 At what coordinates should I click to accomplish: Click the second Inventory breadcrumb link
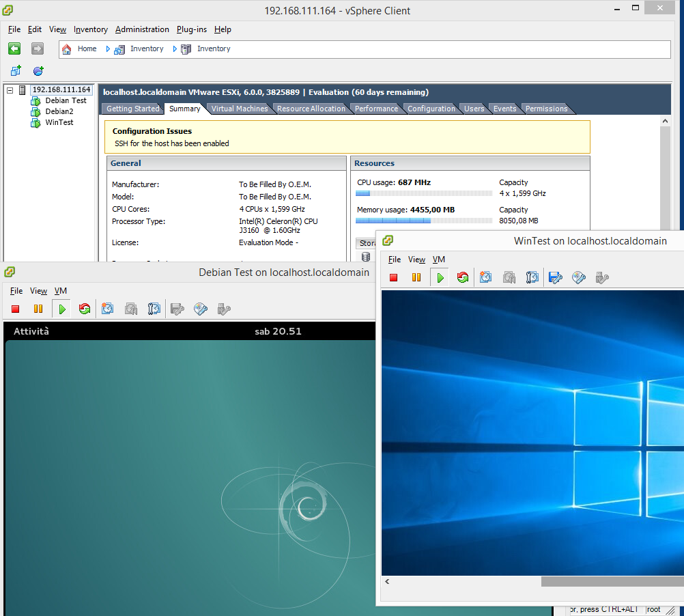tap(214, 49)
